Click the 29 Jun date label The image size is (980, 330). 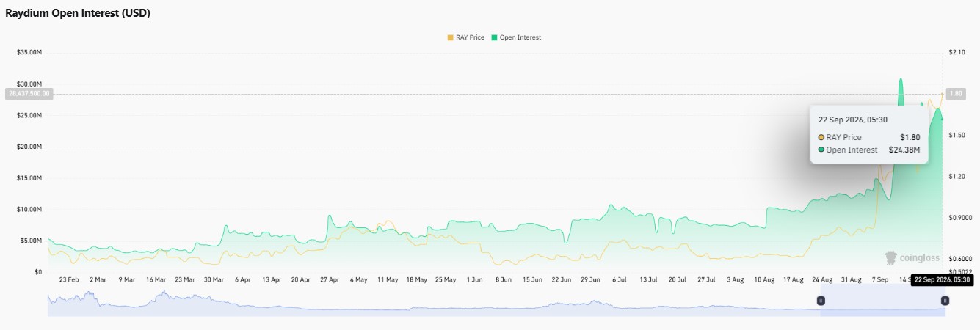(589, 280)
